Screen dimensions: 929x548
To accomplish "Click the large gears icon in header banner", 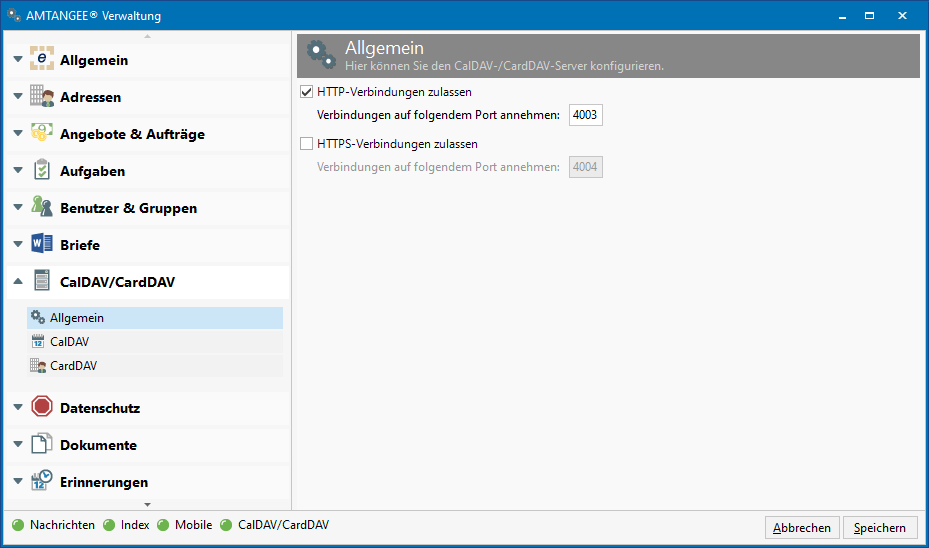I will point(321,55).
